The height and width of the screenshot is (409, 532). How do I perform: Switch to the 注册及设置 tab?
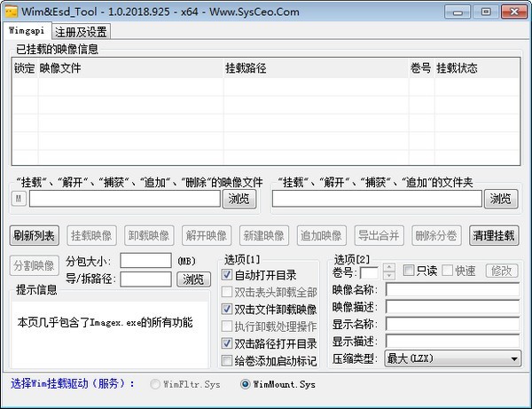[85, 31]
